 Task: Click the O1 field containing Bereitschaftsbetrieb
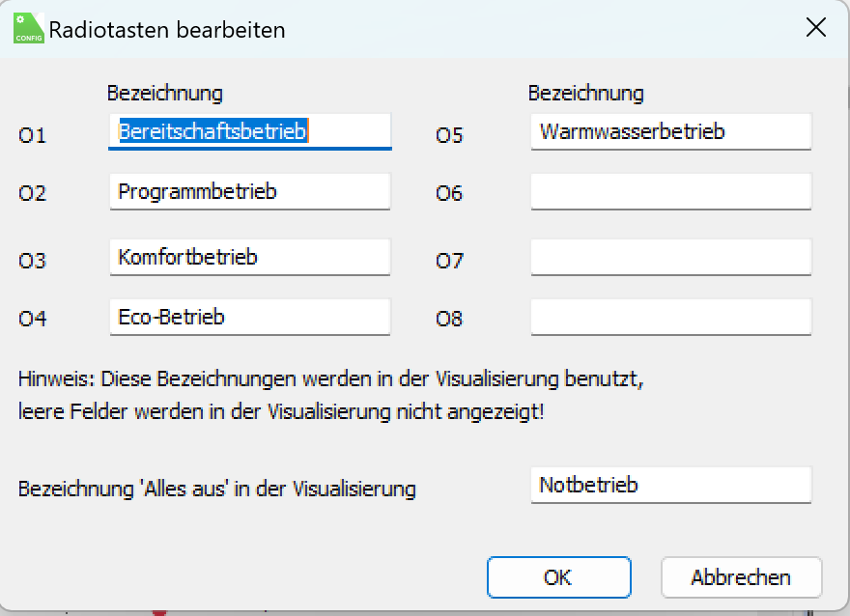pos(250,131)
